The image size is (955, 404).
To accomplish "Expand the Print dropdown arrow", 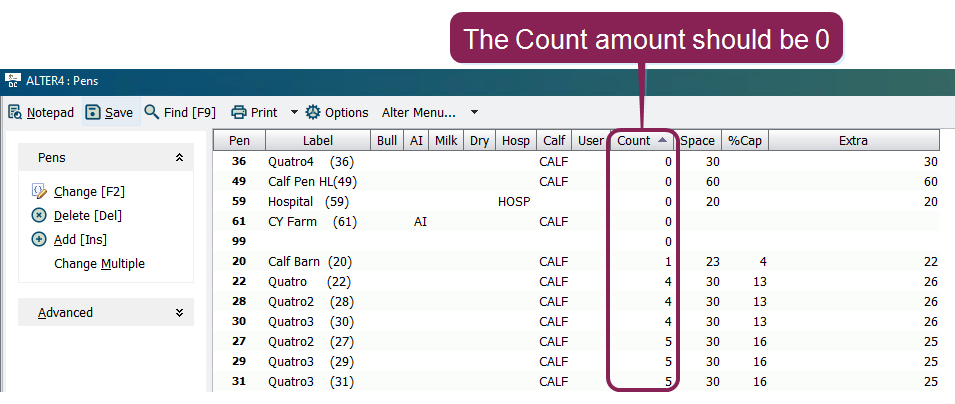I will tap(294, 112).
